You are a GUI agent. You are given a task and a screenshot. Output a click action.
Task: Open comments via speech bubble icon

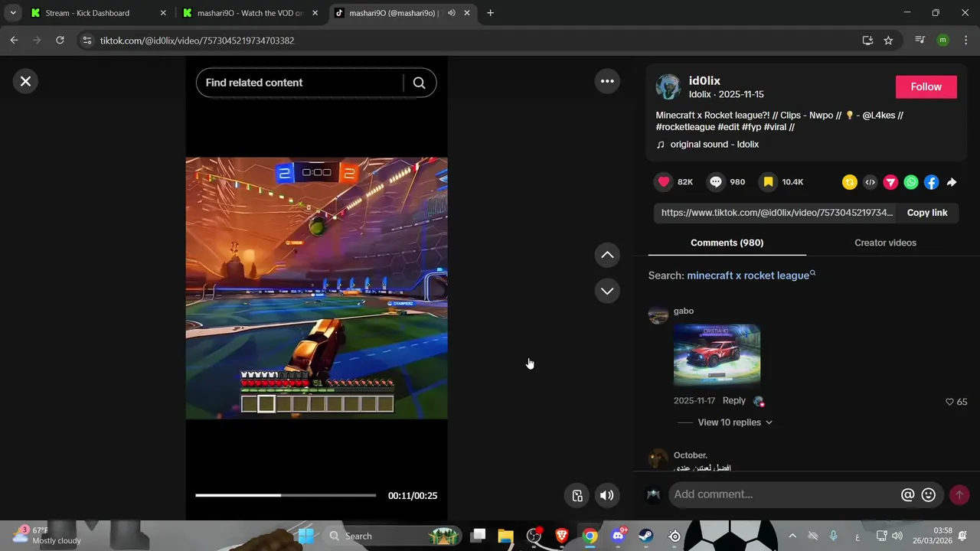[x=716, y=182]
